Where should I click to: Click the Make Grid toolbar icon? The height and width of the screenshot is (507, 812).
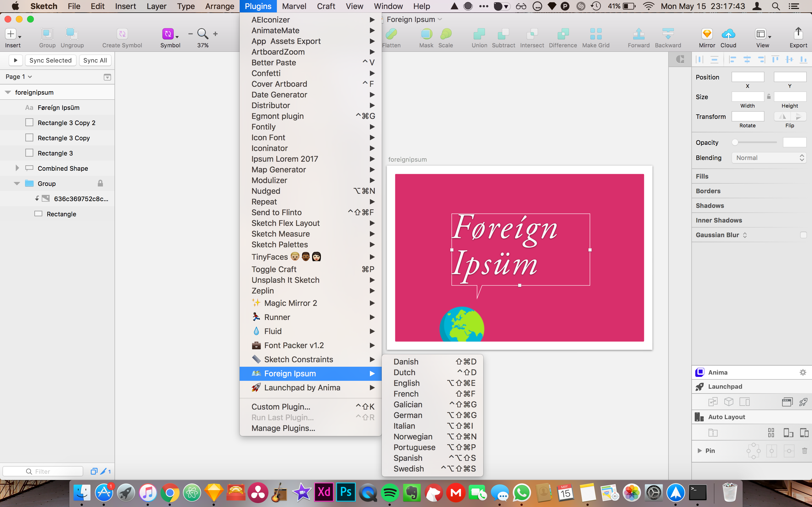point(595,34)
